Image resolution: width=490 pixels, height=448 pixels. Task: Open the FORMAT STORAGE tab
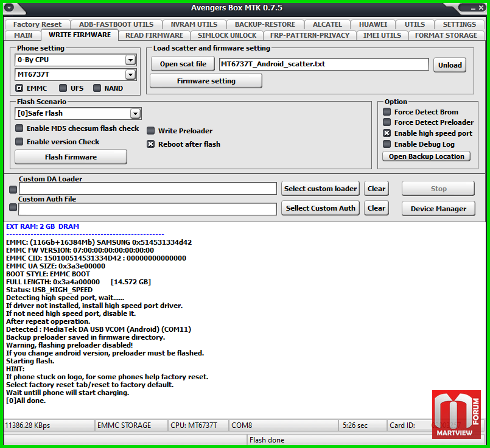[446, 35]
